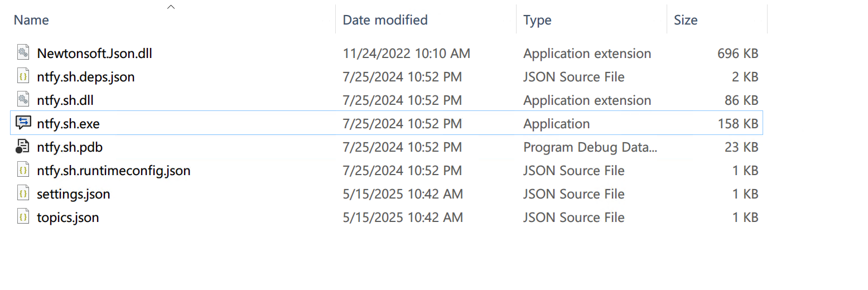Image resolution: width=868 pixels, height=290 pixels.
Task: Click the Program Debug Data type entry
Action: tap(590, 147)
